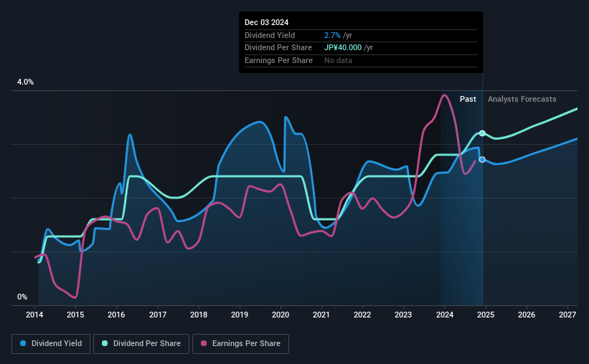The image size is (589, 364).
Task: Click the 2021 year axis label
Action: tap(321, 315)
